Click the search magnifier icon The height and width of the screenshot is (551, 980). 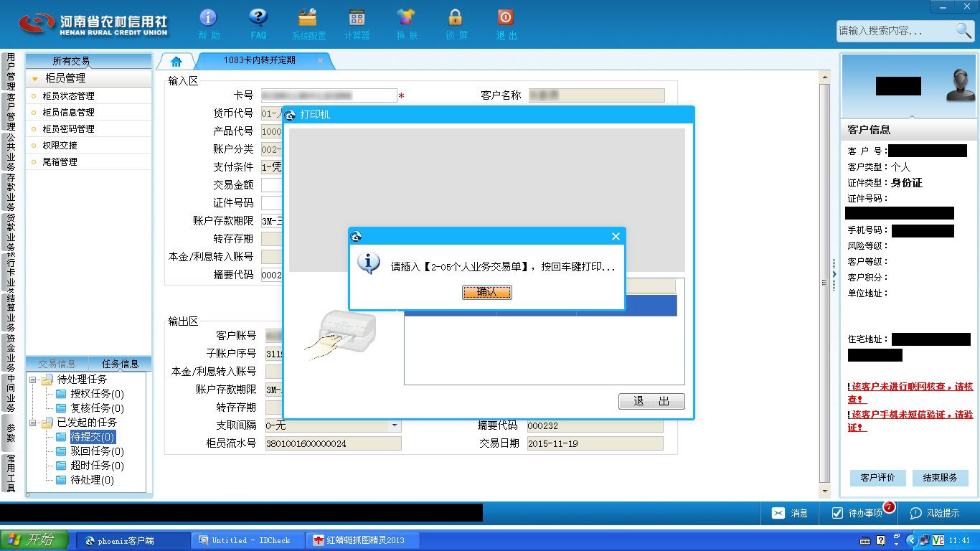(x=963, y=30)
